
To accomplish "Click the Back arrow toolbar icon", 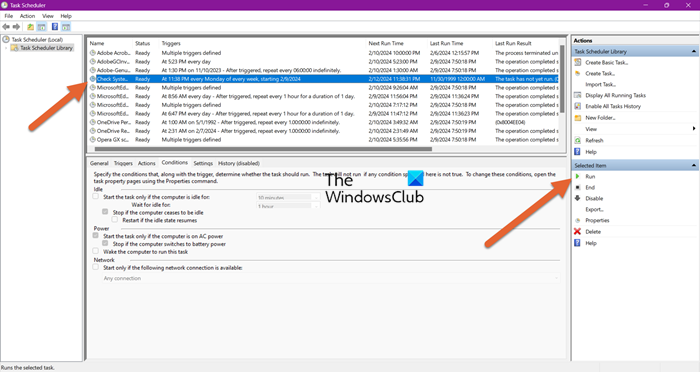I will 6,27.
